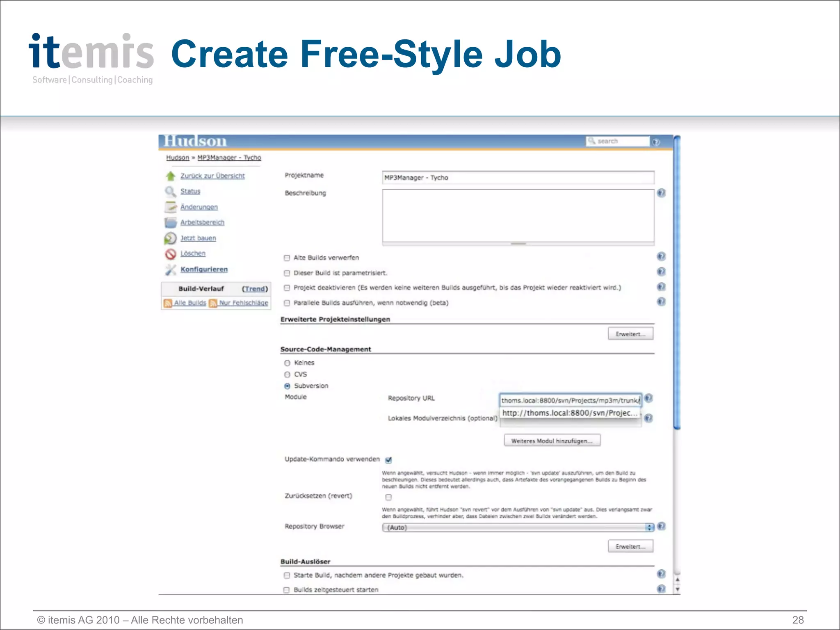Open help for Projekt deaktivieren option
The image size is (840, 630).
point(661,287)
